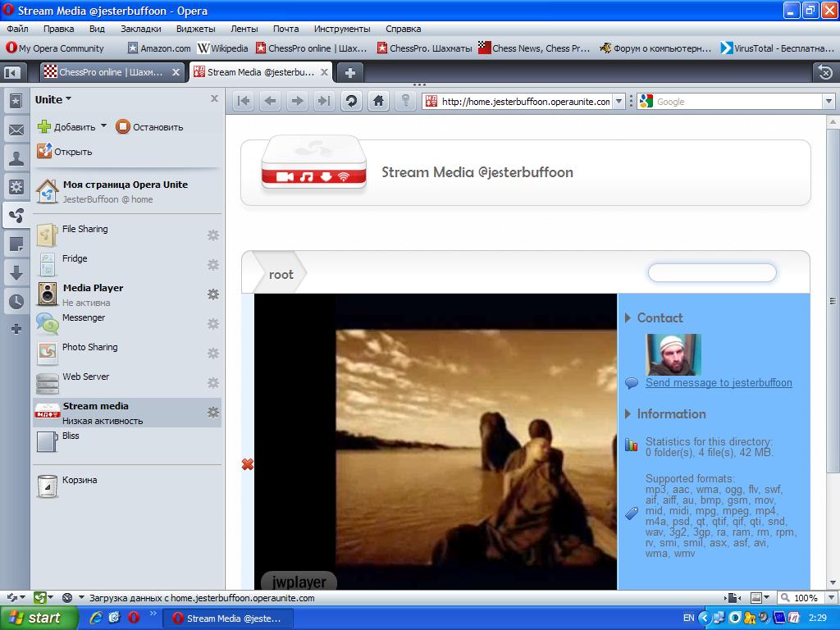Expand the Добавить dropdown arrow
Viewport: 840px width, 630px height.
pyautogui.click(x=103, y=126)
